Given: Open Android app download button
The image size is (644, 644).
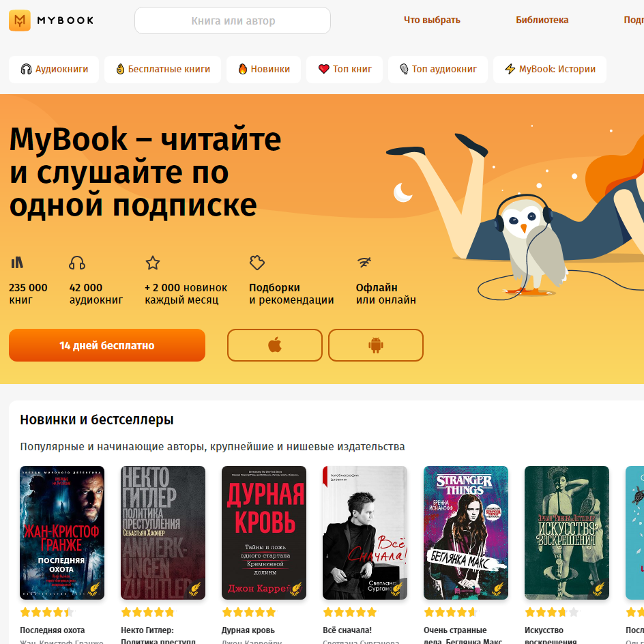Looking at the screenshot, I should pos(376,345).
